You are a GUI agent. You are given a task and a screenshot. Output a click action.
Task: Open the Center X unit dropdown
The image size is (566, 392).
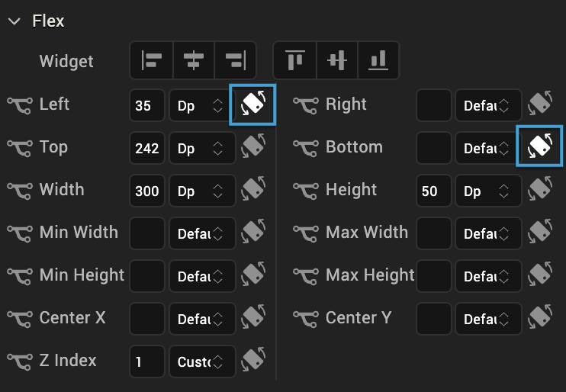click(201, 319)
